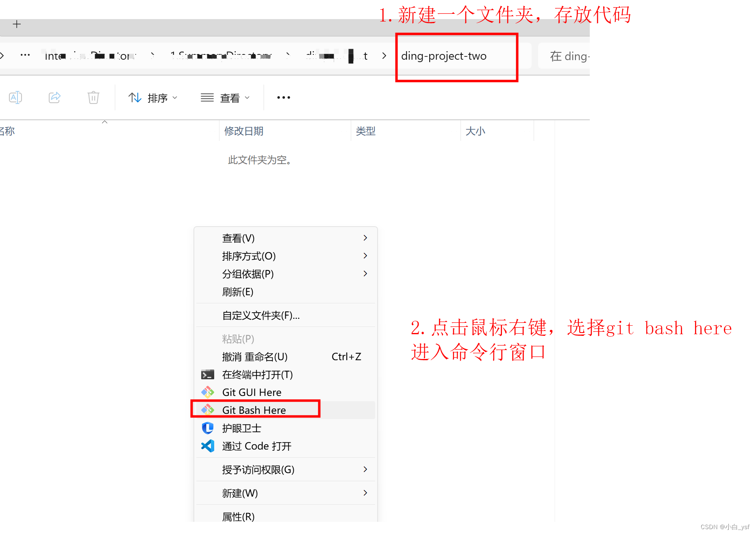Click breadcrumb chevron before ding-project-two

click(384, 56)
